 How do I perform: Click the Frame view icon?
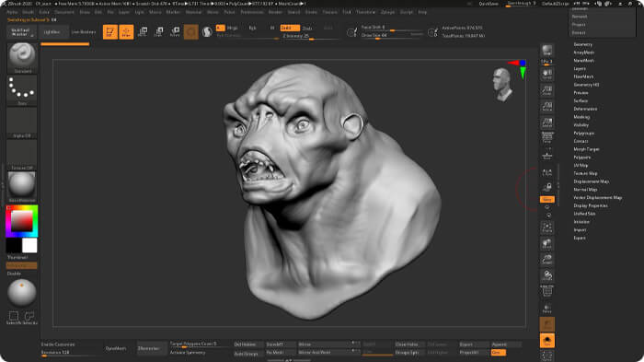[x=547, y=228]
